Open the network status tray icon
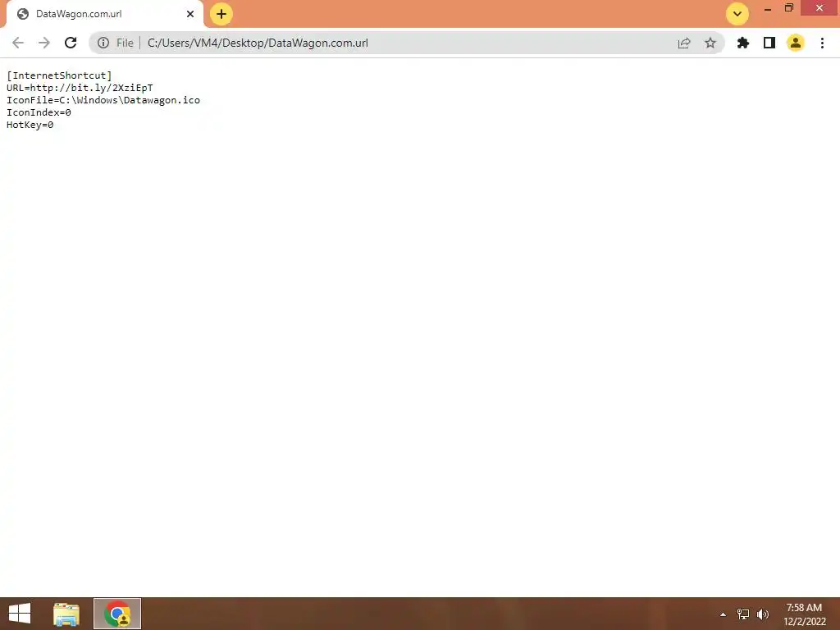 tap(743, 614)
